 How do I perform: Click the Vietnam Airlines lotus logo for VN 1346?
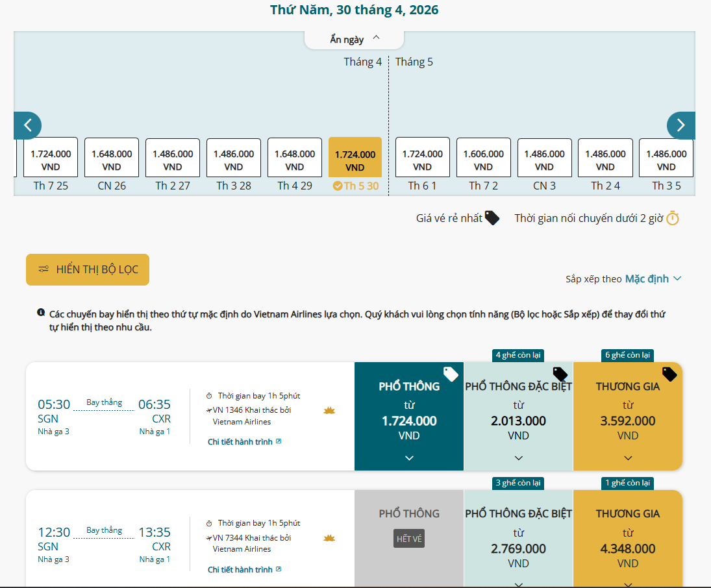tap(329, 411)
